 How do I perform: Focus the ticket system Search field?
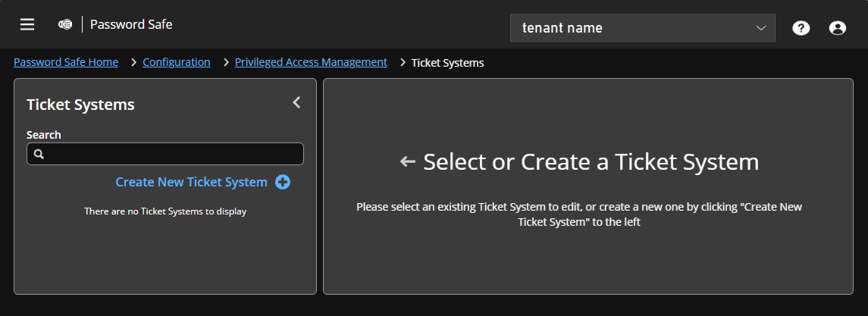pos(165,154)
